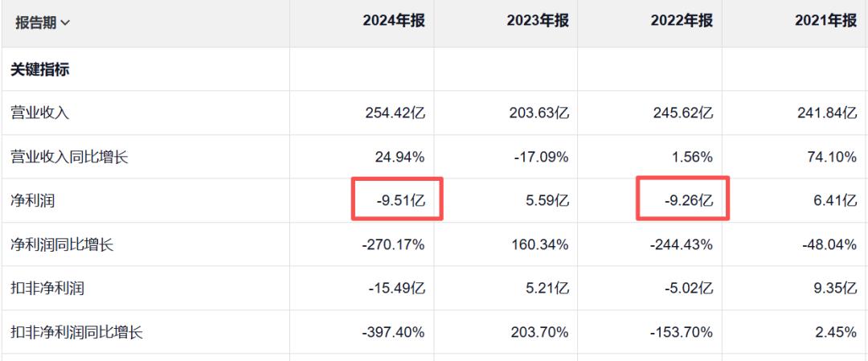868x361 pixels.
Task: Select the 2022年报 column header
Action: [x=682, y=22]
